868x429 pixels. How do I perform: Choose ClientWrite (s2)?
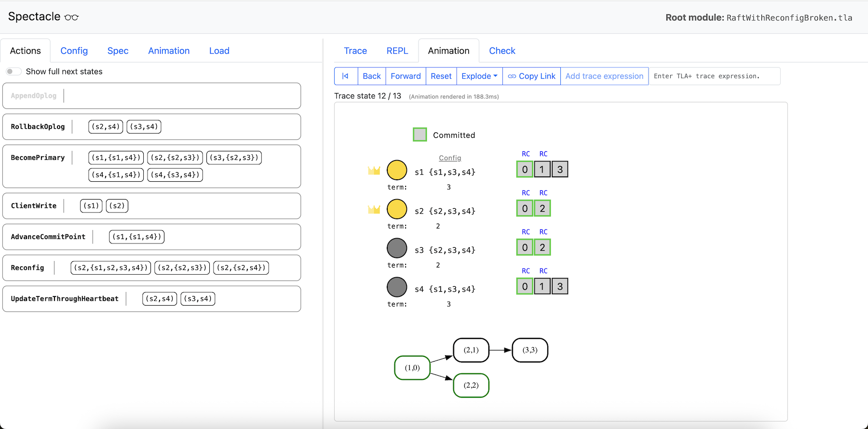(x=117, y=206)
